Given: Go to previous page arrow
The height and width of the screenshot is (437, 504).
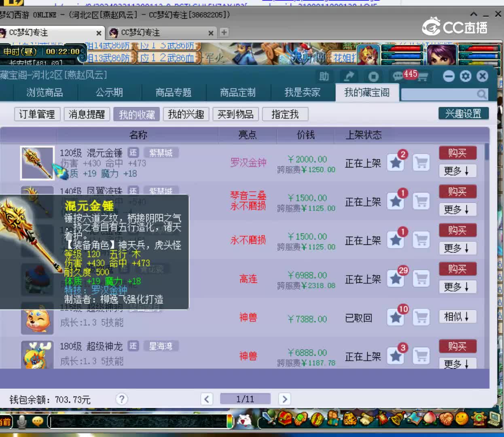Looking at the screenshot, I should tap(207, 399).
